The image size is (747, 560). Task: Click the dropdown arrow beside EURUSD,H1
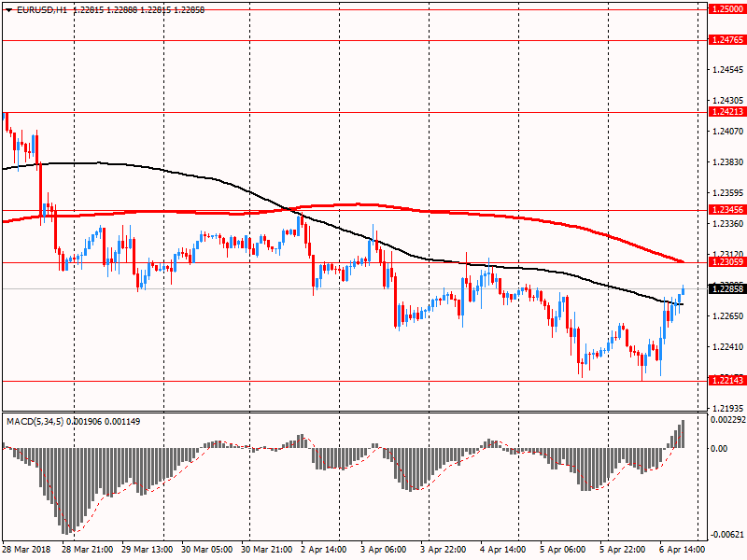[9, 10]
